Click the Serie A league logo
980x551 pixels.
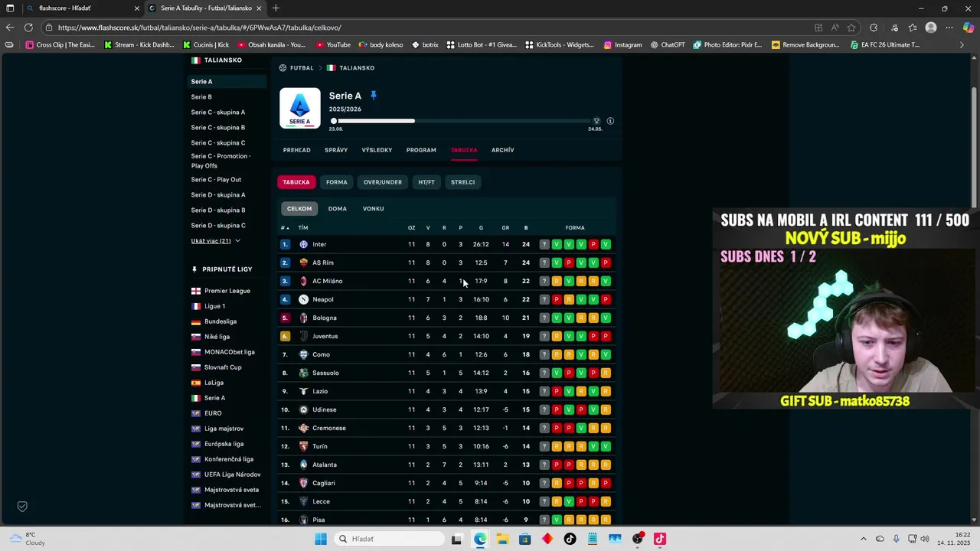300,108
